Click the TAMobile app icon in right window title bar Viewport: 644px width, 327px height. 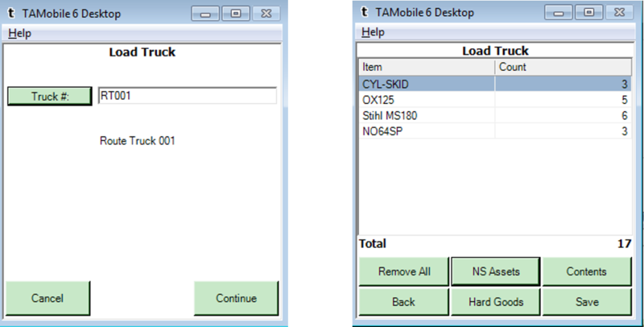(x=365, y=12)
